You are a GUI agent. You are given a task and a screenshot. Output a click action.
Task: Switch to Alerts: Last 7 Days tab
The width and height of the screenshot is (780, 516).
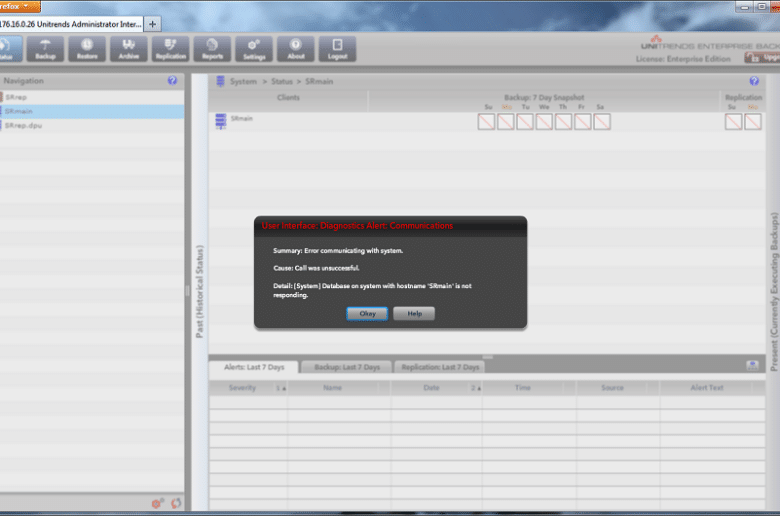coord(254,367)
